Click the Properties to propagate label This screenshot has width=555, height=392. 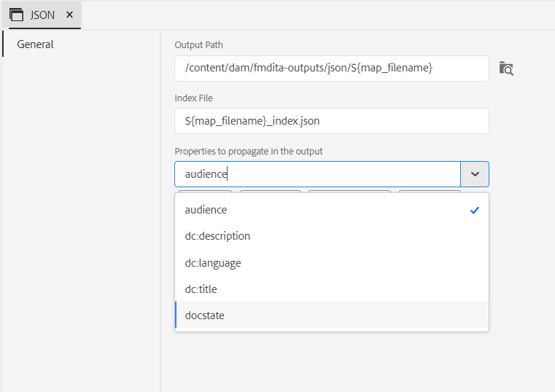pos(248,152)
